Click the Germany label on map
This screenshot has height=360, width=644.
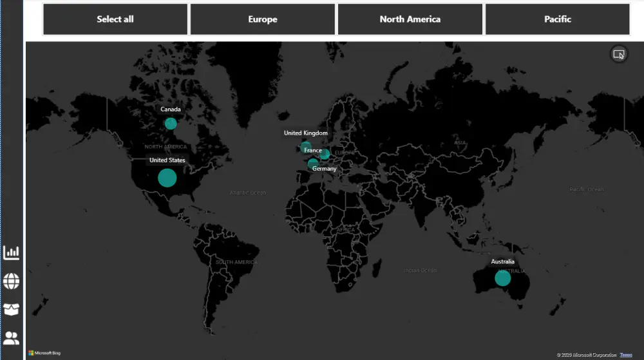pos(324,169)
